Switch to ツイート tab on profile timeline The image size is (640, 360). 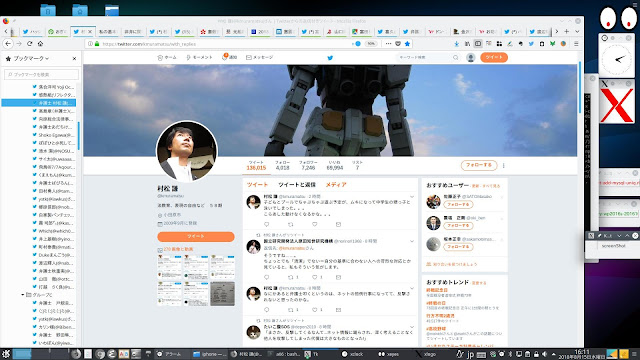coord(257,185)
